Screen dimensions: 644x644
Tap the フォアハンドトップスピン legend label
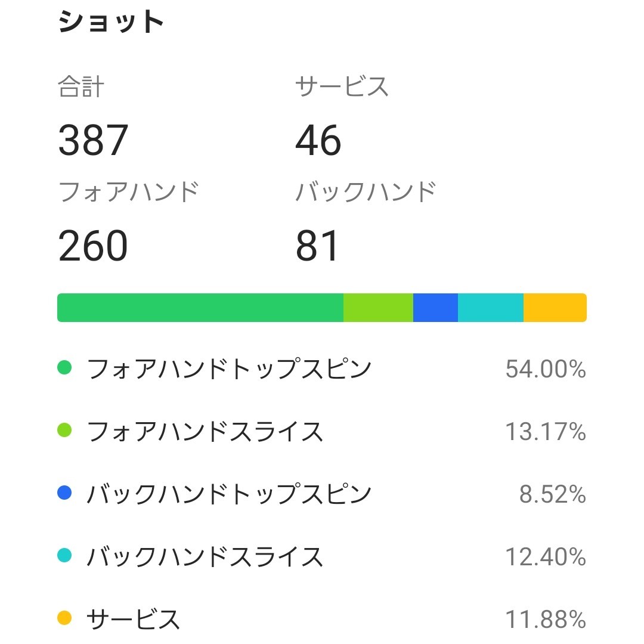tap(229, 369)
